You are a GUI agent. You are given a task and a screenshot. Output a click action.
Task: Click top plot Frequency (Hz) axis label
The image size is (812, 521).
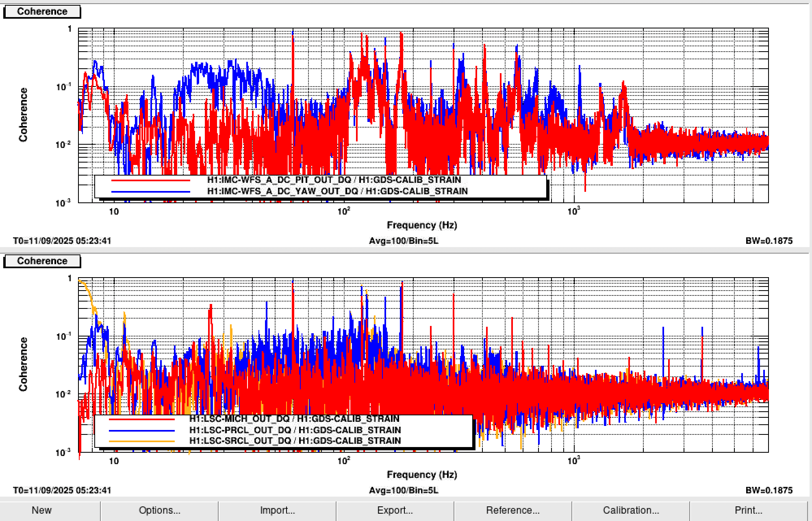pos(422,225)
